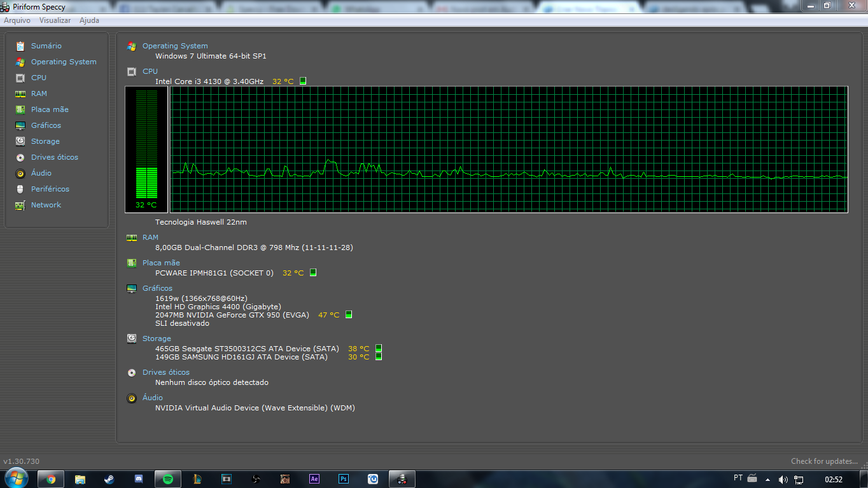
Task: Switch to Spotify in the taskbar
Action: 168,479
